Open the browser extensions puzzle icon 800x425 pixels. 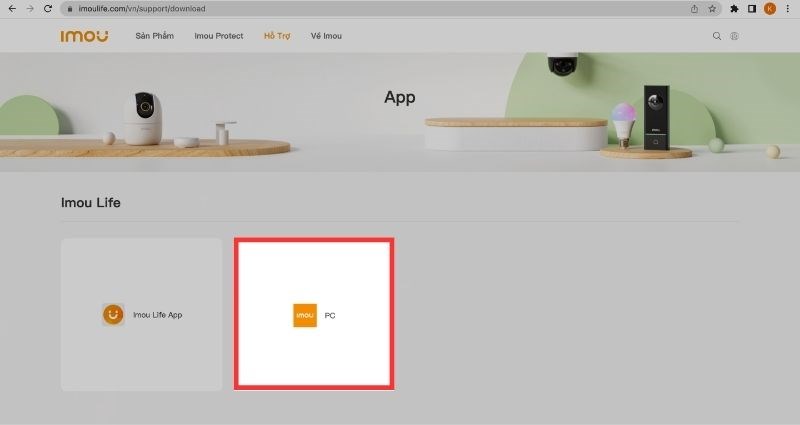tap(734, 9)
